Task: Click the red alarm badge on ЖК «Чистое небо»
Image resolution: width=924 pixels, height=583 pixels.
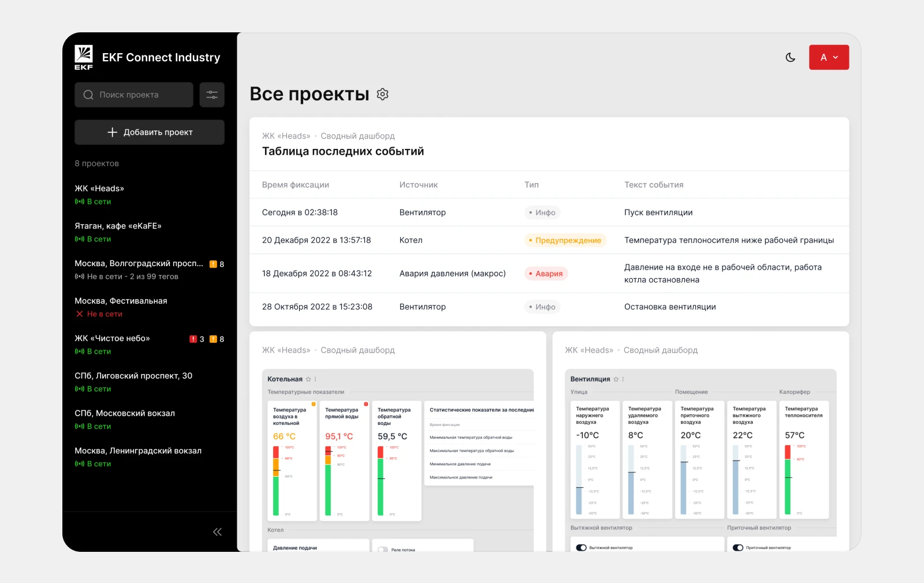Action: pos(193,339)
